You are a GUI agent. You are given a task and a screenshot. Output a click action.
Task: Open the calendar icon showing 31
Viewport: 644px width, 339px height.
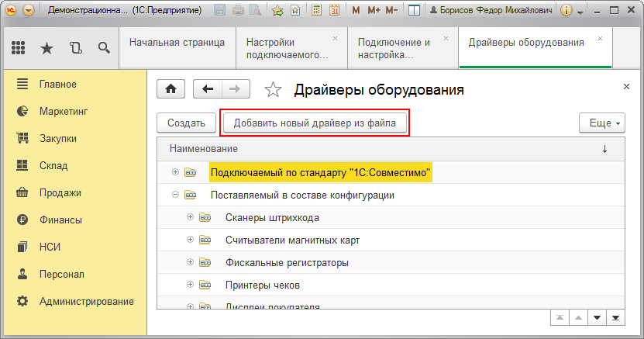334,10
